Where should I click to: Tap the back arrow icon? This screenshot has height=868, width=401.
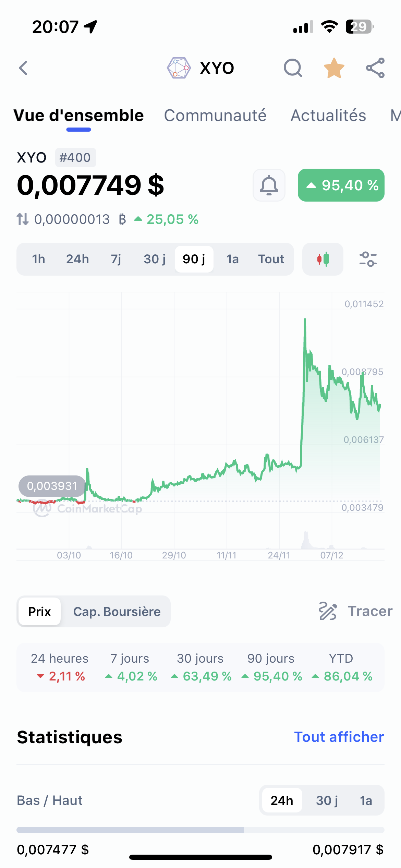click(x=23, y=68)
